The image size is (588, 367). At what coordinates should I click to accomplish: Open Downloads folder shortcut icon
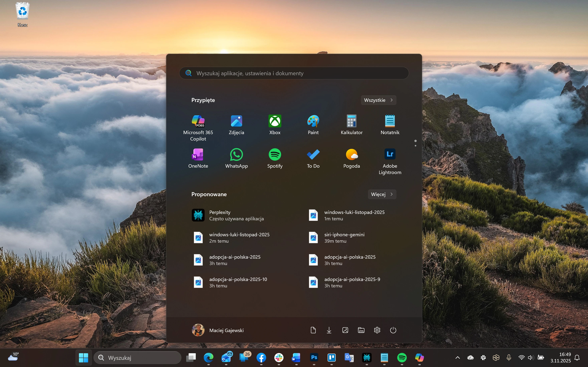click(329, 330)
